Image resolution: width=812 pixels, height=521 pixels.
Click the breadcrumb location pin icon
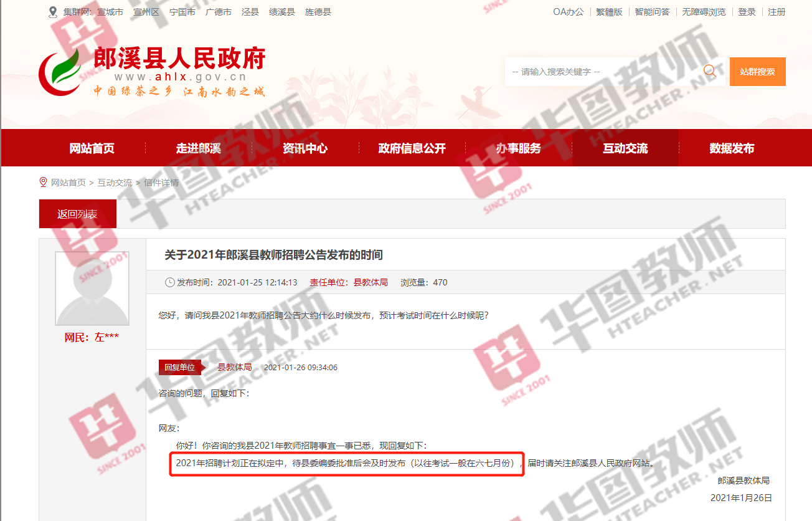point(43,182)
